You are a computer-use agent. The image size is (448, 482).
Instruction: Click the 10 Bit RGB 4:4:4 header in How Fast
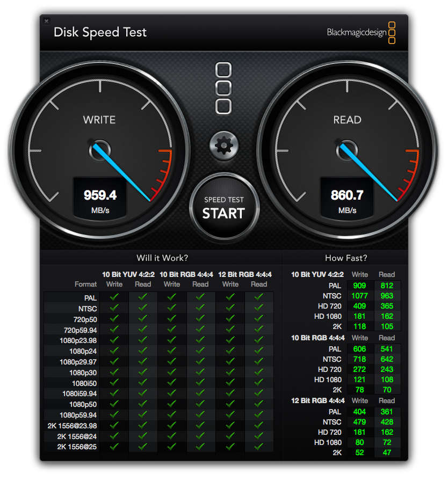pos(318,338)
